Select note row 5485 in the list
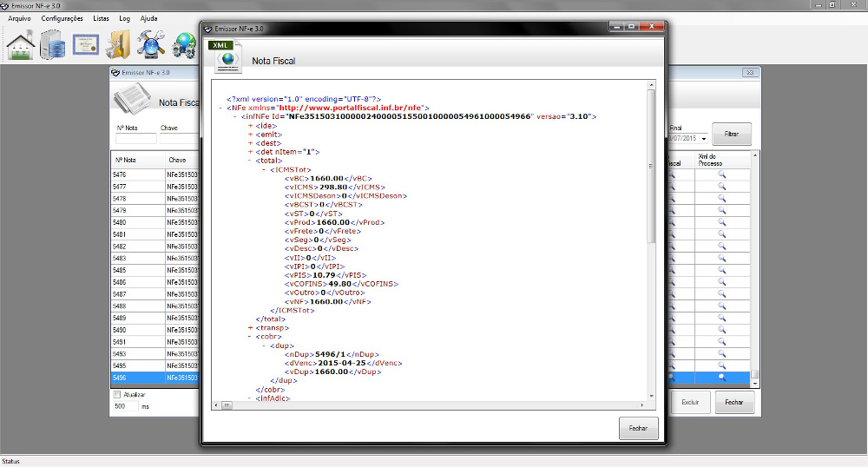The width and height of the screenshot is (868, 467). pos(139,270)
